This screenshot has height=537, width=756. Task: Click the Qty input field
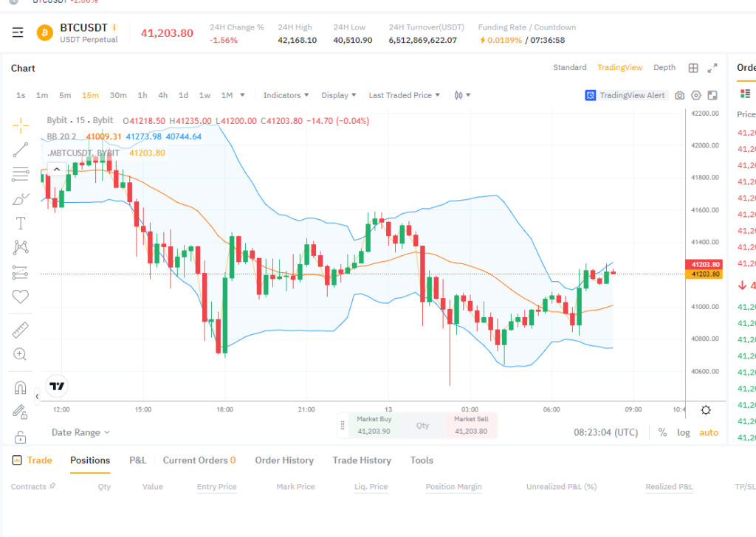pyautogui.click(x=422, y=426)
